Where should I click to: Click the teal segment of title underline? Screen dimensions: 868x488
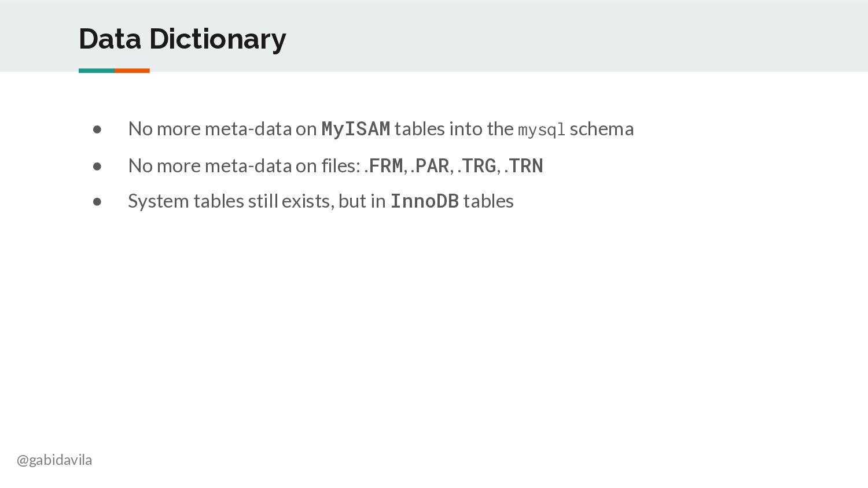point(97,71)
